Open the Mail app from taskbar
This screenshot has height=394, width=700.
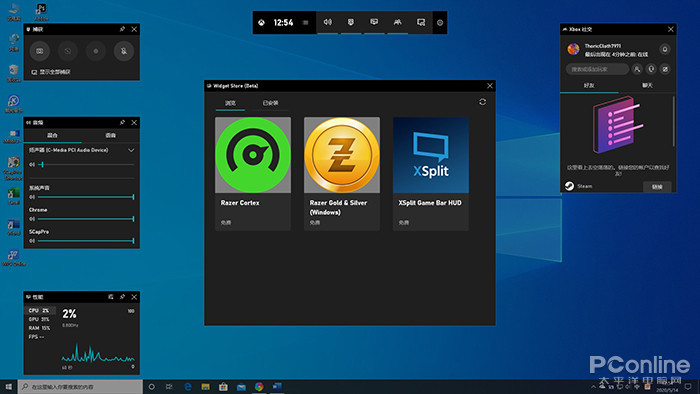241,387
